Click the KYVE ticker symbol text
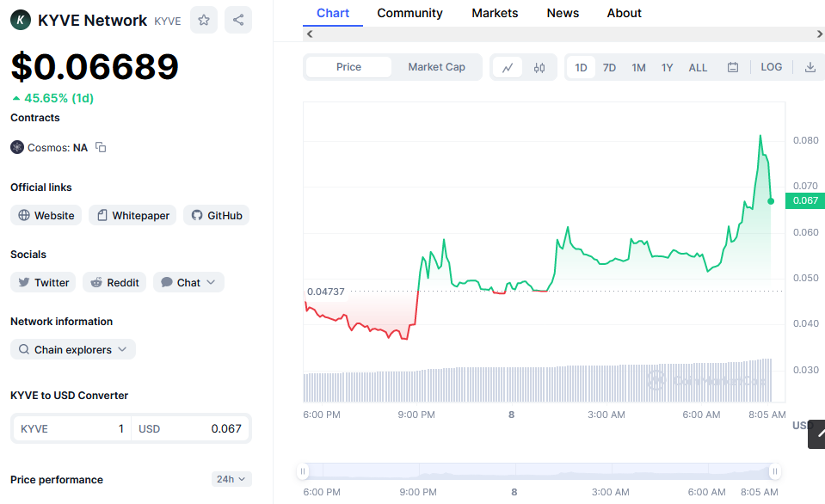This screenshot has height=504, width=825. click(x=167, y=21)
